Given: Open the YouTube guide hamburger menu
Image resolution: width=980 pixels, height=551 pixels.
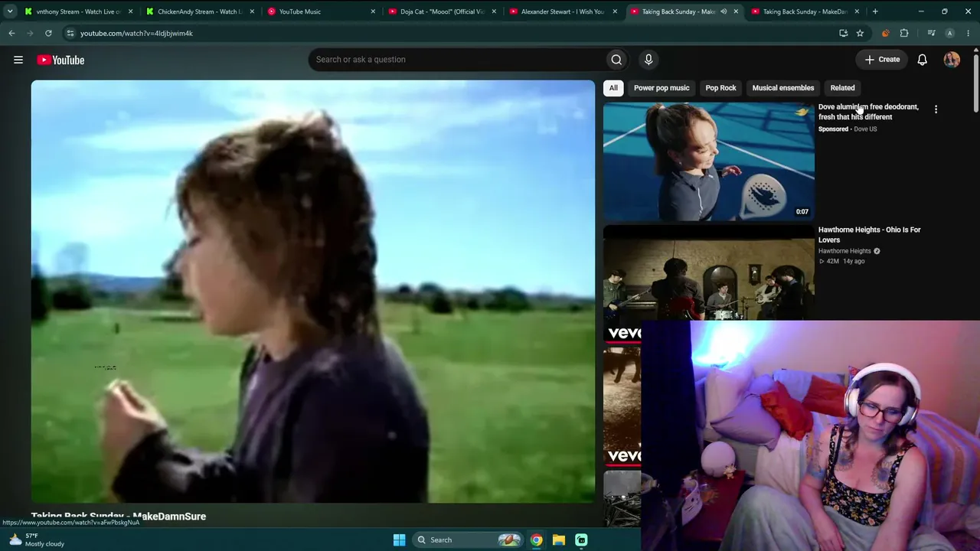Looking at the screenshot, I should 18,60.
